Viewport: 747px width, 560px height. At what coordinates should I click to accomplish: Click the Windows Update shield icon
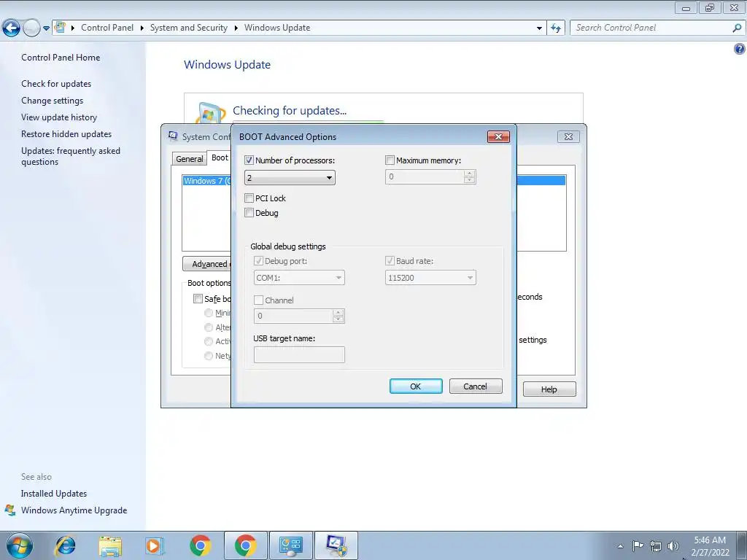[210, 113]
